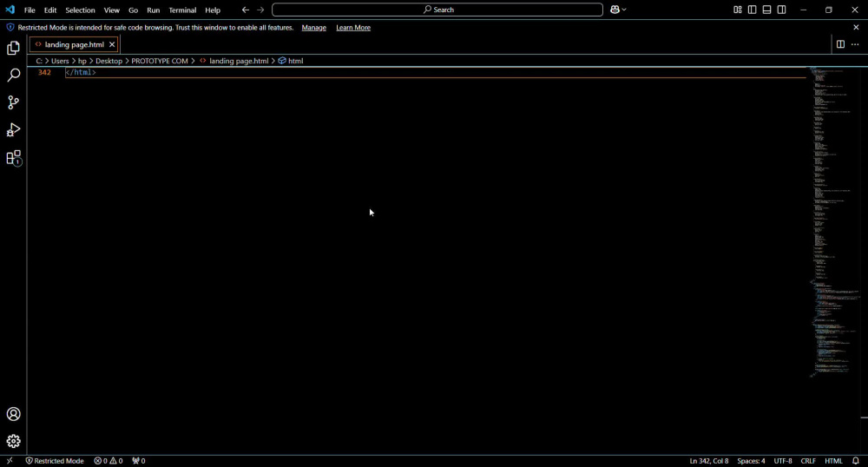Change Spaces: 4 indentation setting
This screenshot has height=467, width=868.
click(751, 460)
